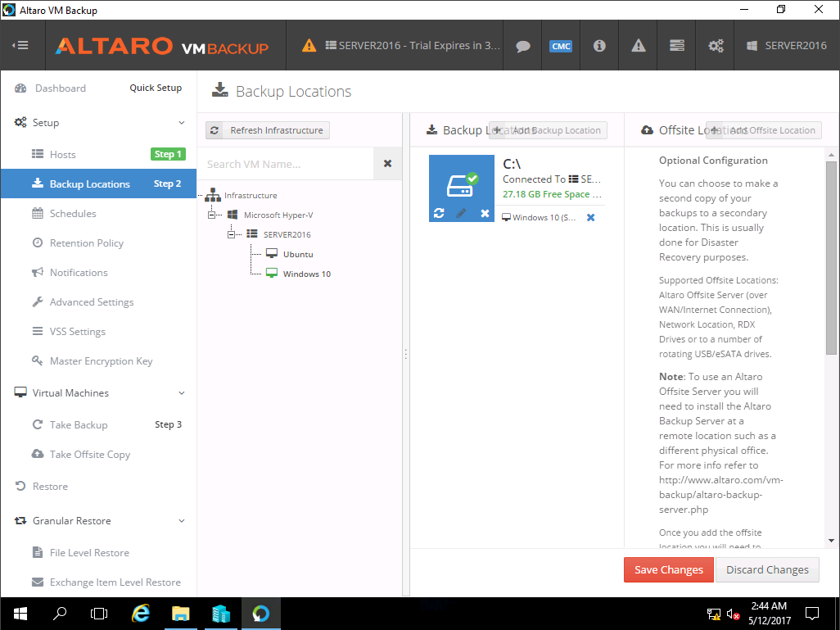Go to Take Backup Step 3

[x=98, y=424]
